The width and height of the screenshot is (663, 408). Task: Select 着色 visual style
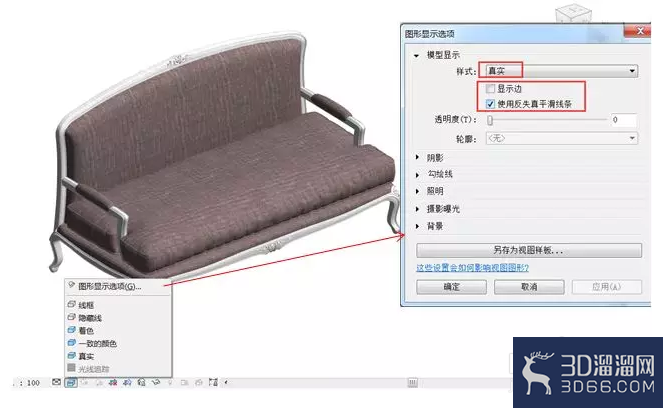[x=86, y=330]
